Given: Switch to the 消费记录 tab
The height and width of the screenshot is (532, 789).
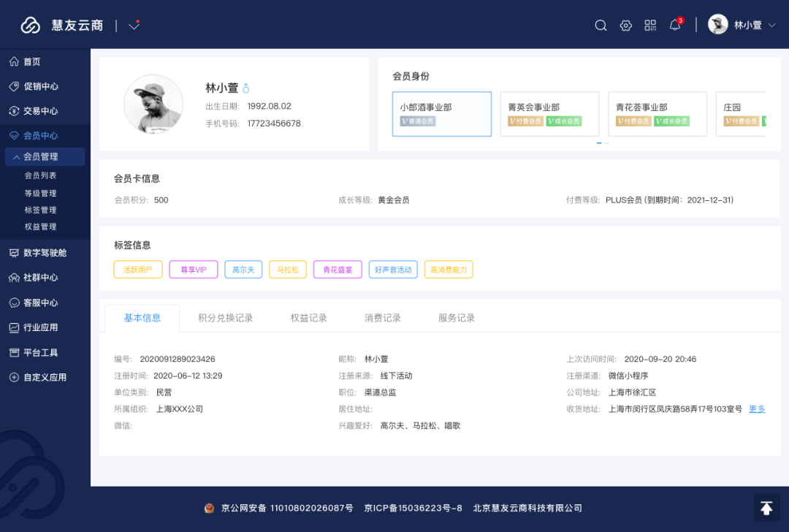Looking at the screenshot, I should point(382,318).
